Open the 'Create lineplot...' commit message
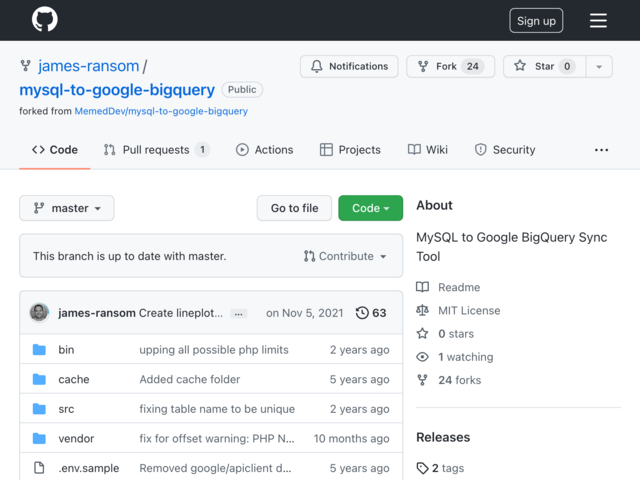The image size is (640, 480). tap(181, 313)
